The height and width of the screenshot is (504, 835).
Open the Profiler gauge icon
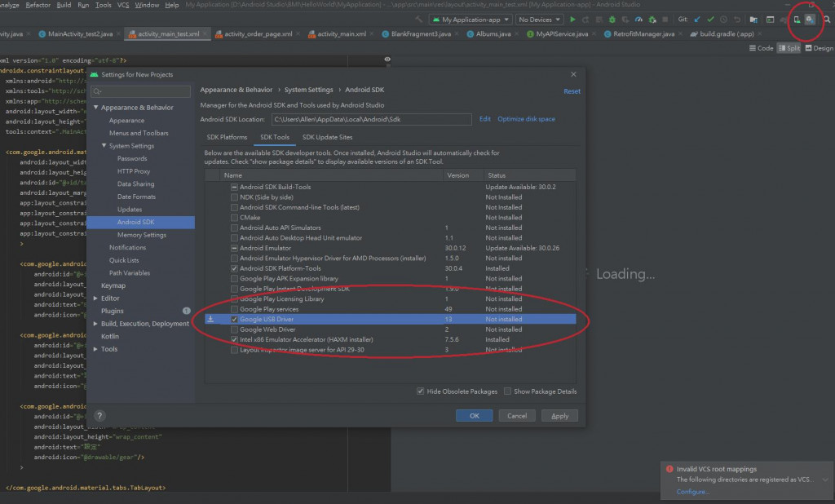638,20
